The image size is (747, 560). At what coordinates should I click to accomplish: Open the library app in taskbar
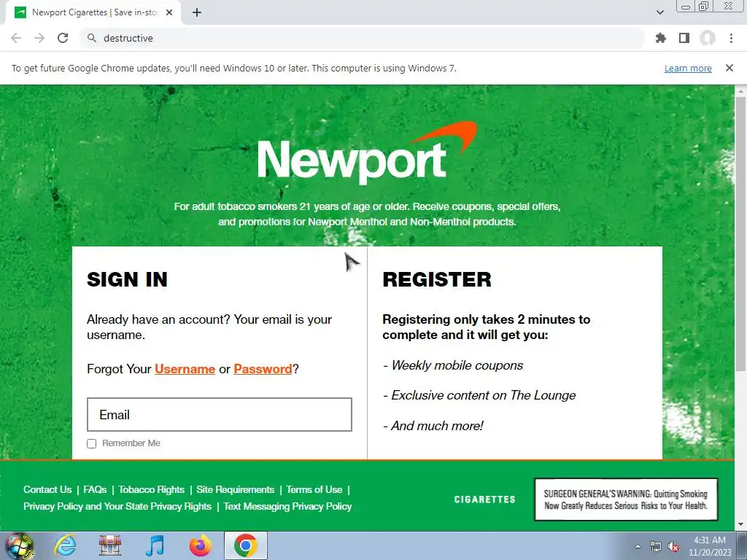110,545
